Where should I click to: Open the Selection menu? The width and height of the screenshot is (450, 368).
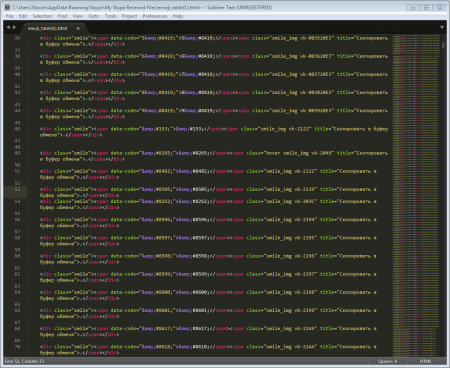[x=42, y=16]
